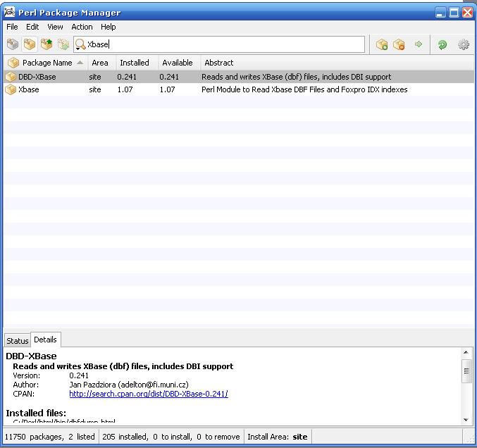Show upgradable packages view icon
This screenshot has height=448, width=477.
pyautogui.click(x=47, y=44)
